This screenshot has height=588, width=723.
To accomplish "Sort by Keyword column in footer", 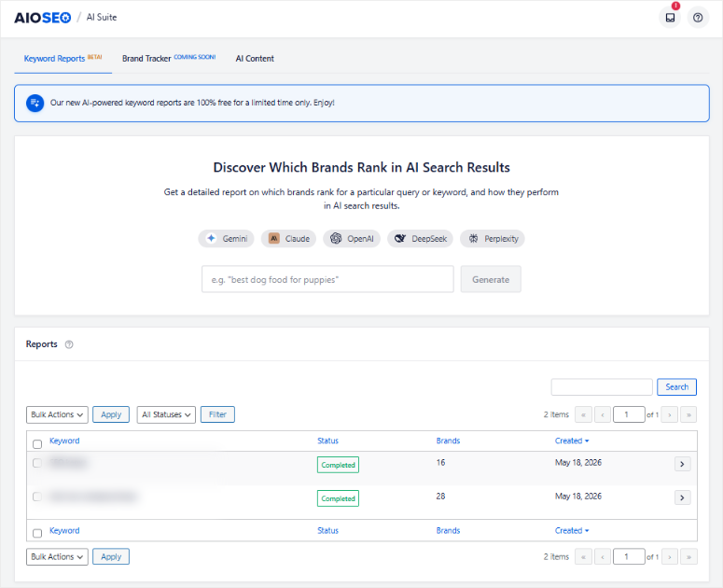I will pos(64,531).
